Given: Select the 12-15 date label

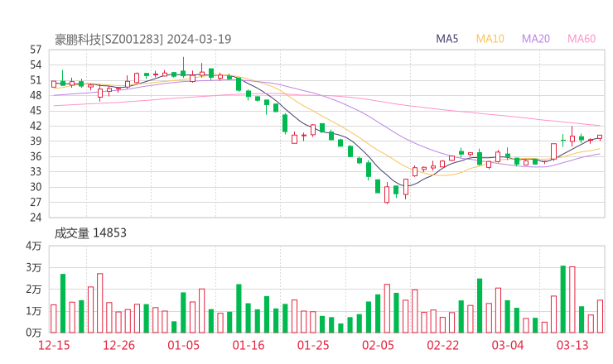Looking at the screenshot, I should (54, 345).
